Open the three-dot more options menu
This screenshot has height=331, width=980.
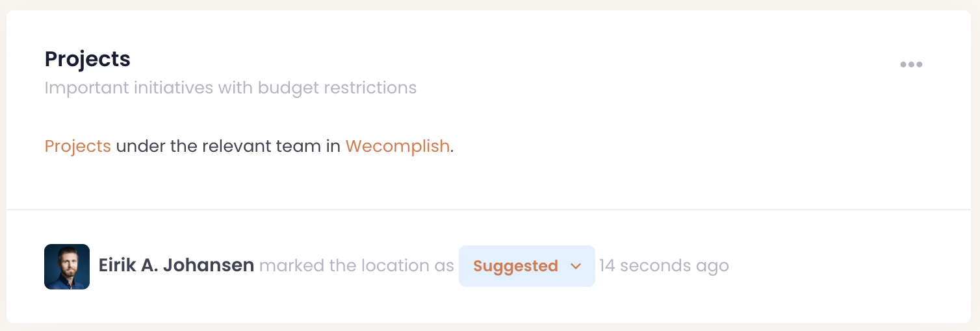pyautogui.click(x=911, y=64)
